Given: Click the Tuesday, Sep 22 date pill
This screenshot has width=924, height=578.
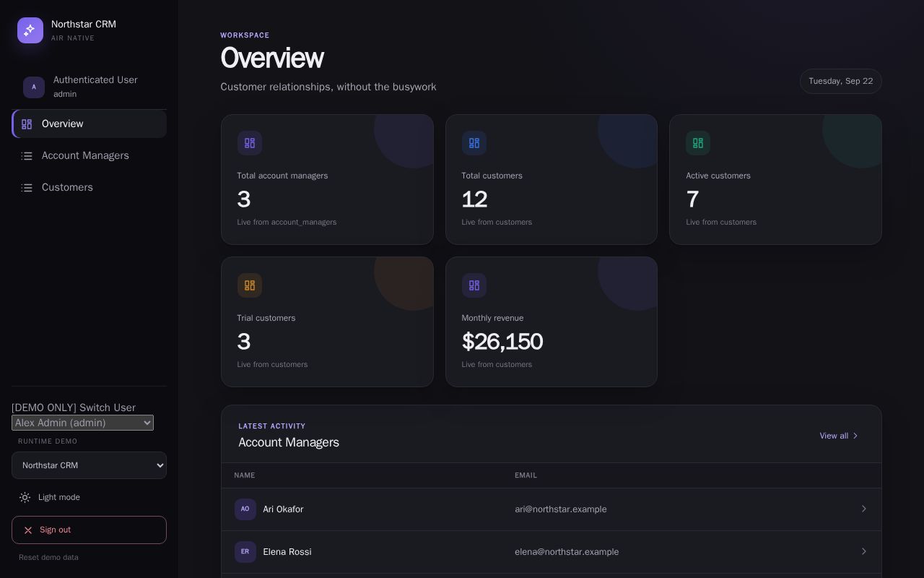Looking at the screenshot, I should 841,82.
